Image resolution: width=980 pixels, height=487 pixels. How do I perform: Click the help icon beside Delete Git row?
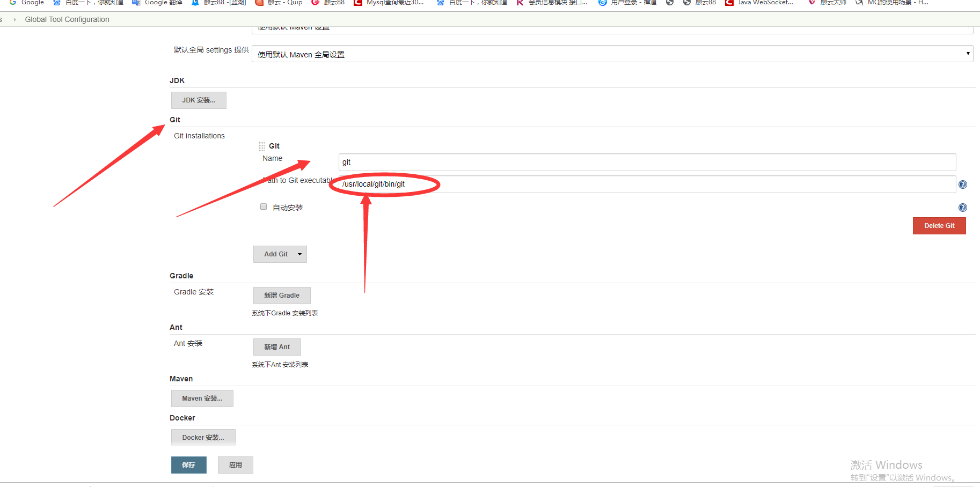click(962, 208)
